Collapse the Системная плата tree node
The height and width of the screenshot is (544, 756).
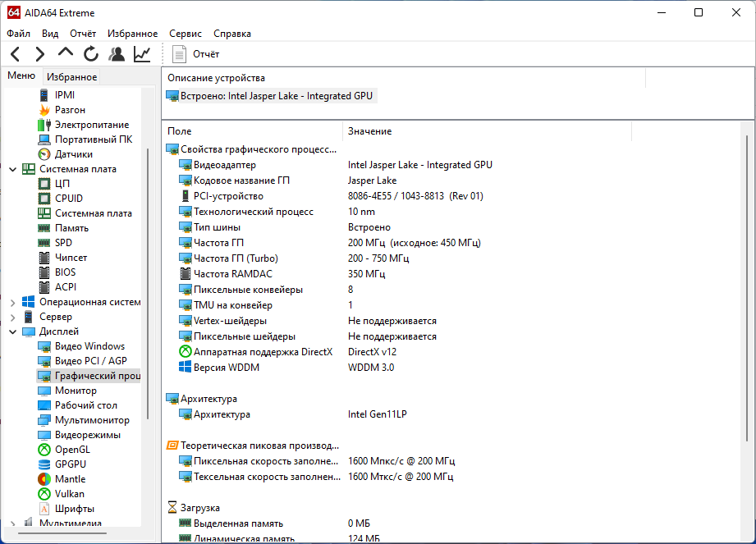(x=13, y=169)
